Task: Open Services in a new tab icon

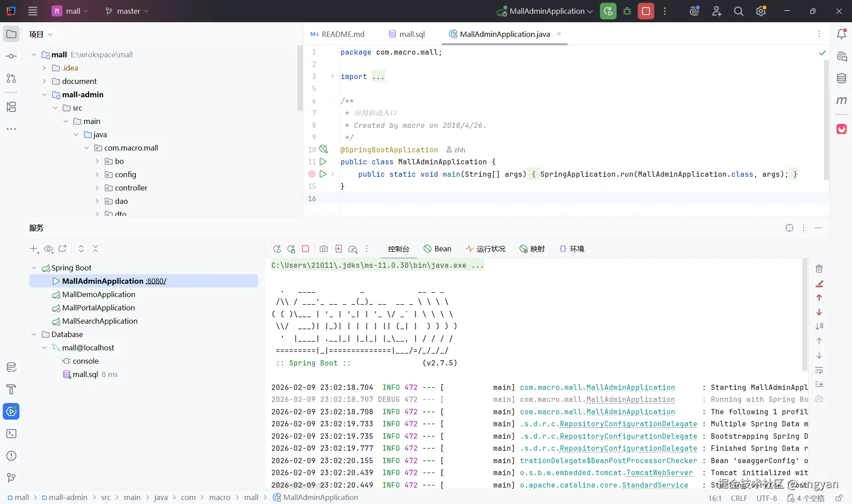Action: click(63, 249)
